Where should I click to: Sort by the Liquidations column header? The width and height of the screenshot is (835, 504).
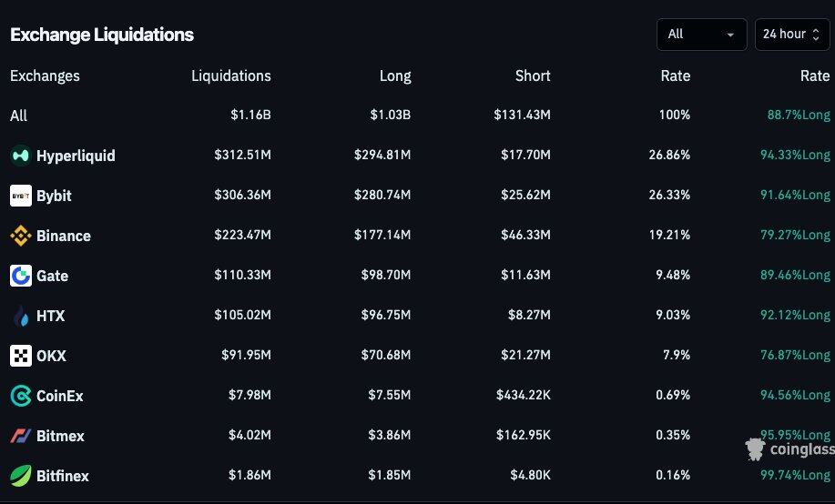pos(230,76)
